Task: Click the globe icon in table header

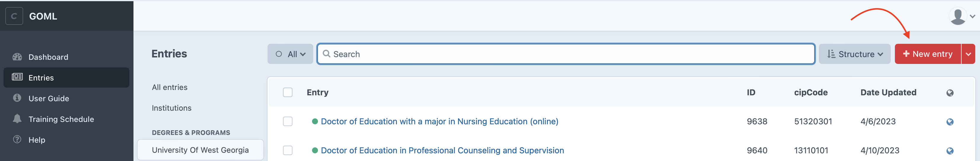Action: (949, 93)
